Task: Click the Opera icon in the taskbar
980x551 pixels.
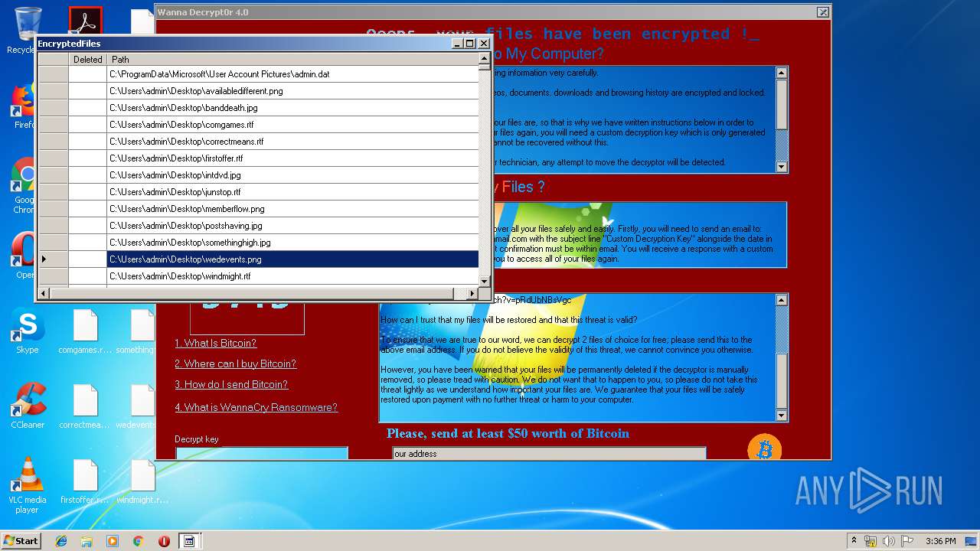Action: [x=164, y=541]
